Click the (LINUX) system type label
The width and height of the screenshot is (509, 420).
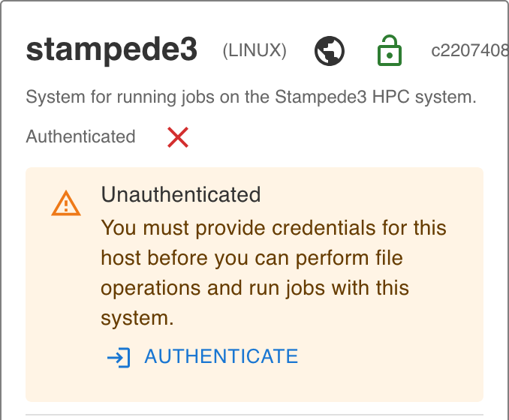tap(254, 51)
